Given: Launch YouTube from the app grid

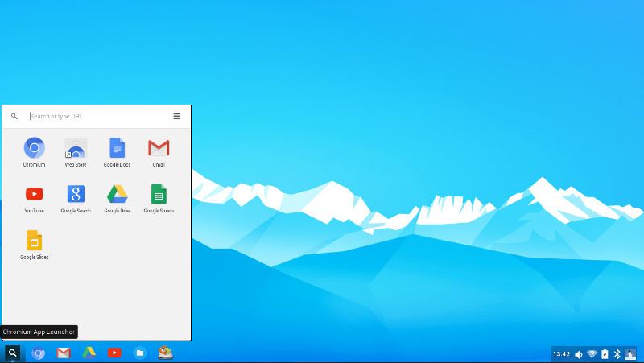Looking at the screenshot, I should click(34, 195).
